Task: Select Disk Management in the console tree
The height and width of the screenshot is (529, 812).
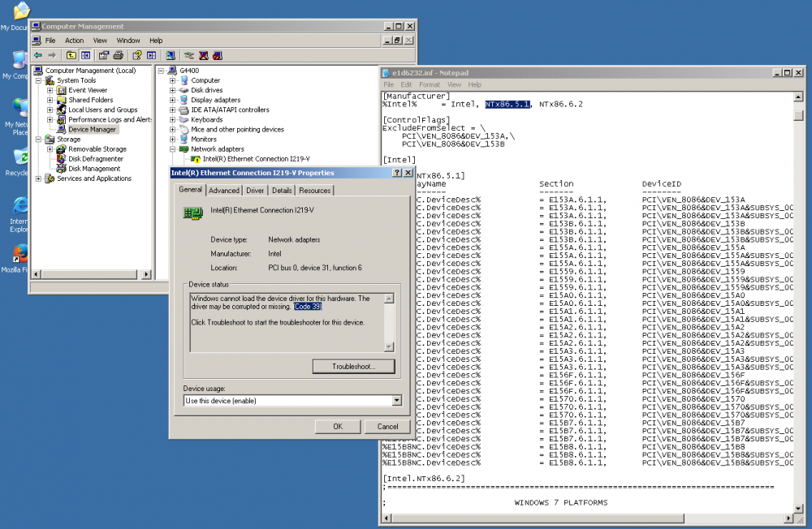Action: tap(94, 169)
